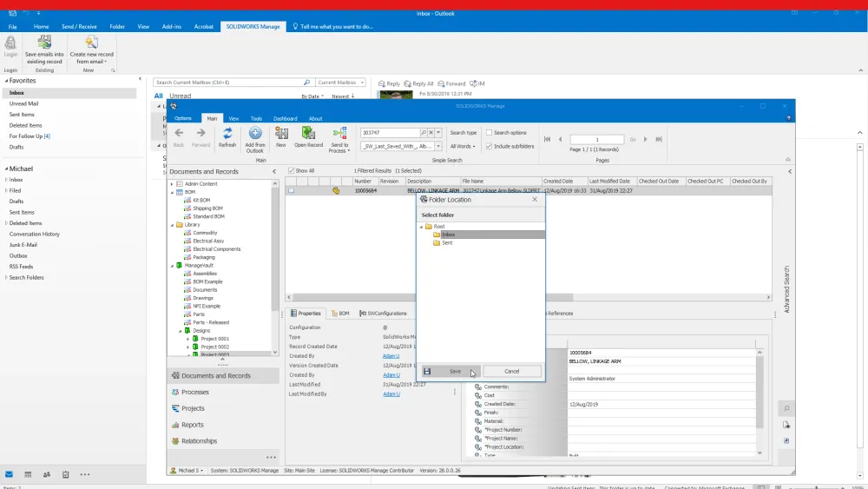Switch to the Dashboard tab
The image size is (868, 489).
click(x=285, y=118)
